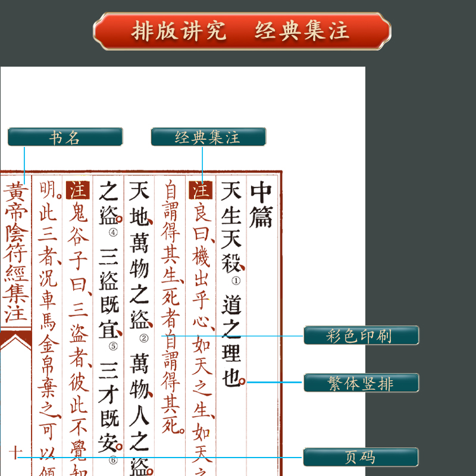Click the circled ⑥ below 既安

pos(113,459)
